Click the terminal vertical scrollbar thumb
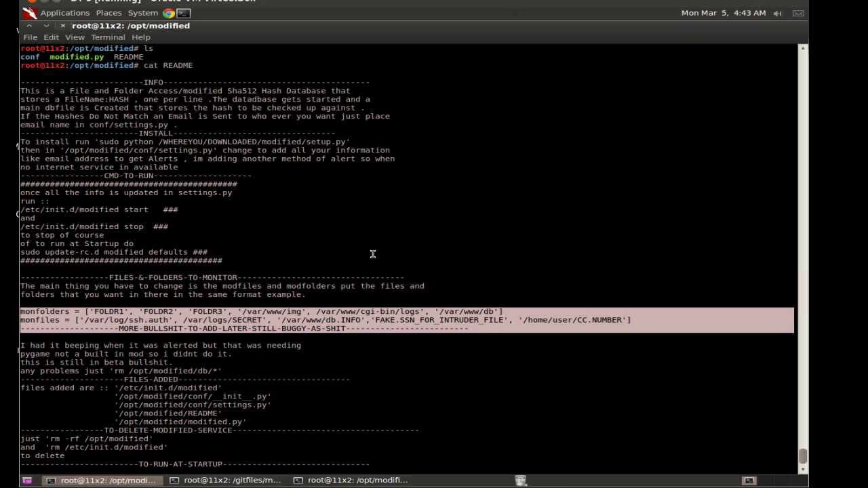Screen dimensions: 868x488 (x=803, y=455)
